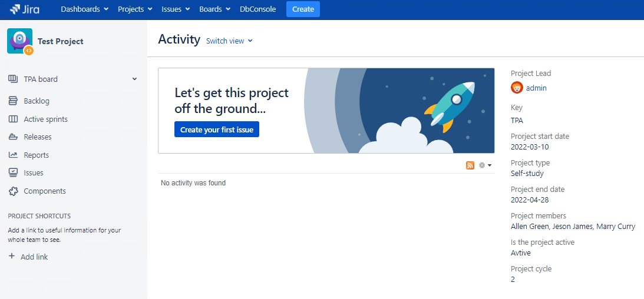Open DbConsole from the top navigation
This screenshot has height=299, width=644.
(x=258, y=9)
